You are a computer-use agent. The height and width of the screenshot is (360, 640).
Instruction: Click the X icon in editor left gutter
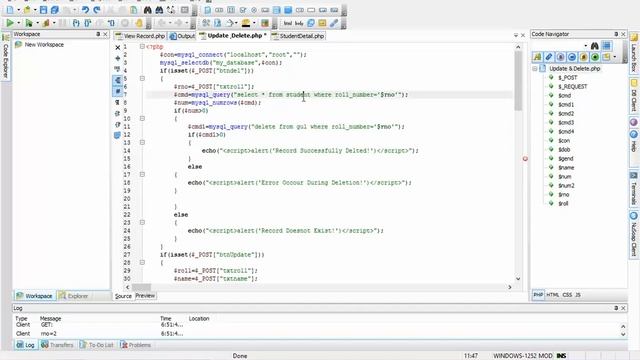point(118,47)
